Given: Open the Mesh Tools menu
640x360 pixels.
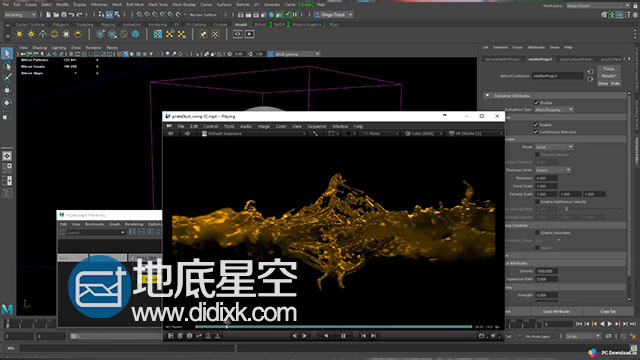Looking at the screenshot, I should (x=158, y=4).
